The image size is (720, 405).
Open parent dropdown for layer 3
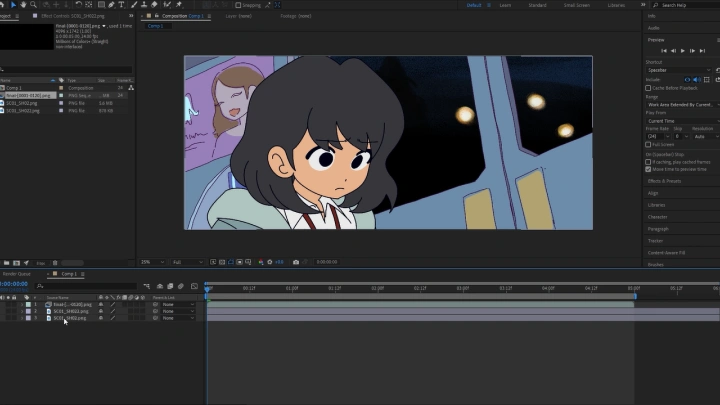pos(178,318)
